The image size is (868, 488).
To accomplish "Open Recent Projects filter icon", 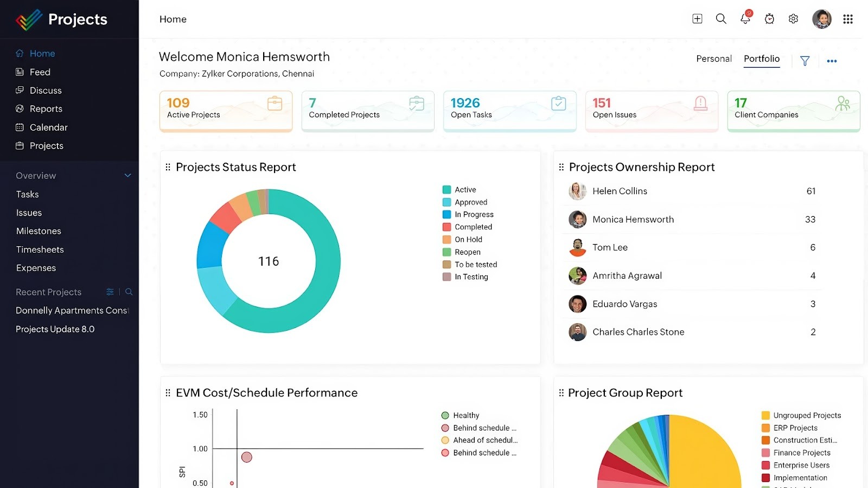I will [x=109, y=292].
